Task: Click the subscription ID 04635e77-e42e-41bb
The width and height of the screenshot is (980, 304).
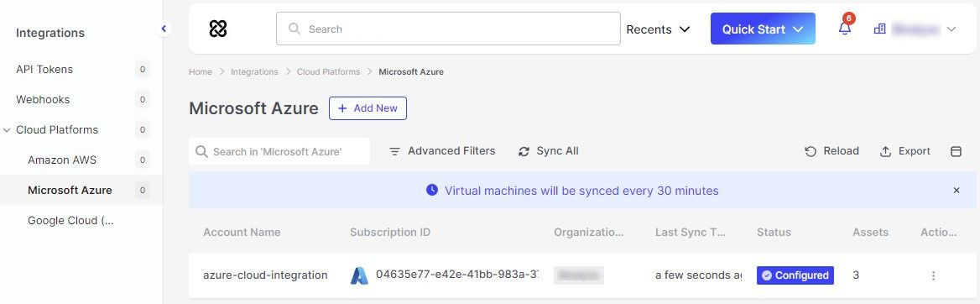Action: coord(457,275)
